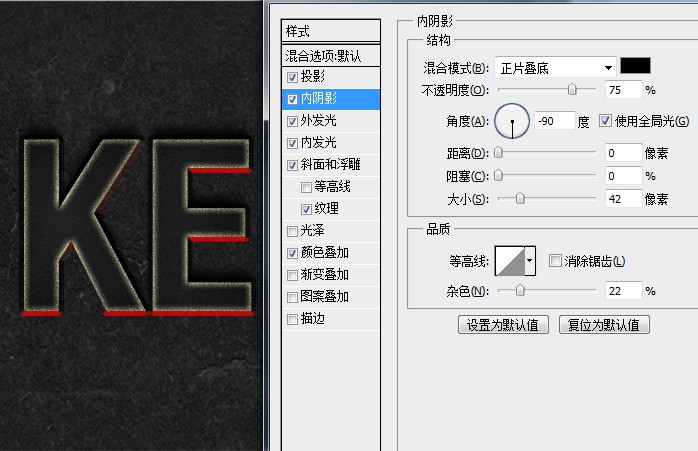Screen dimensions: 698x451
Task: Select the 样式 styles header
Action: click(331, 31)
